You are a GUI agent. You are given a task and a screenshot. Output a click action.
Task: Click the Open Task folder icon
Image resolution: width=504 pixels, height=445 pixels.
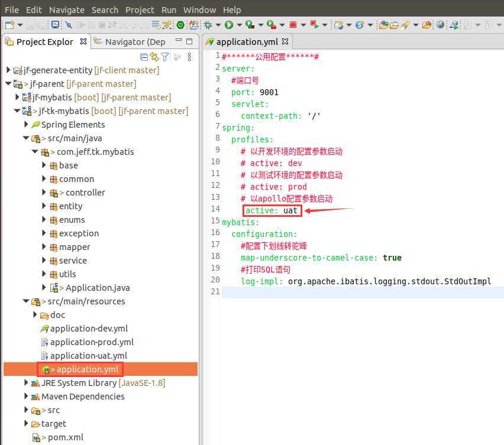tap(394, 25)
